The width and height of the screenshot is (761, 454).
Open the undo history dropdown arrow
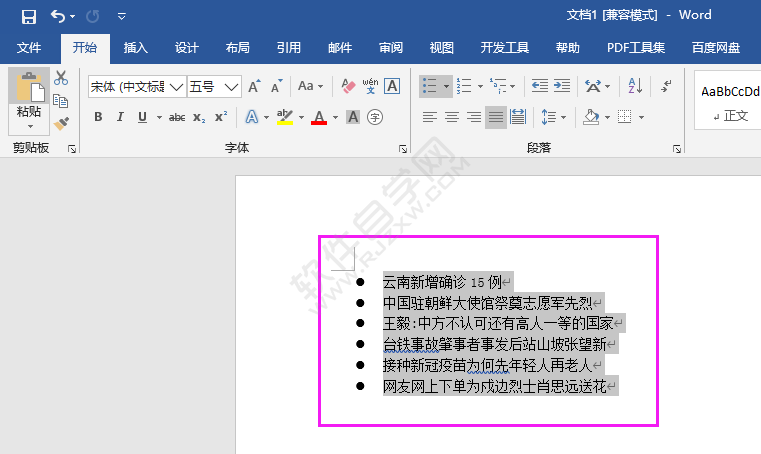tap(72, 17)
